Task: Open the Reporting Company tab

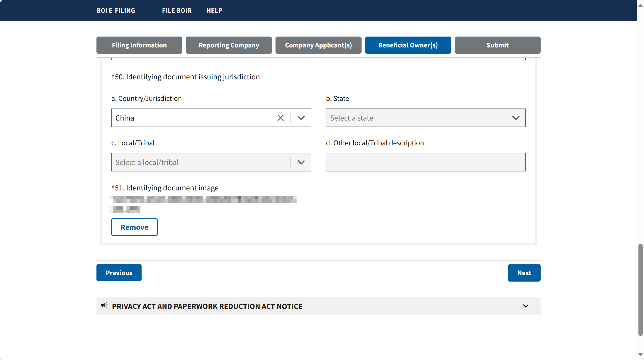Action: click(x=229, y=45)
